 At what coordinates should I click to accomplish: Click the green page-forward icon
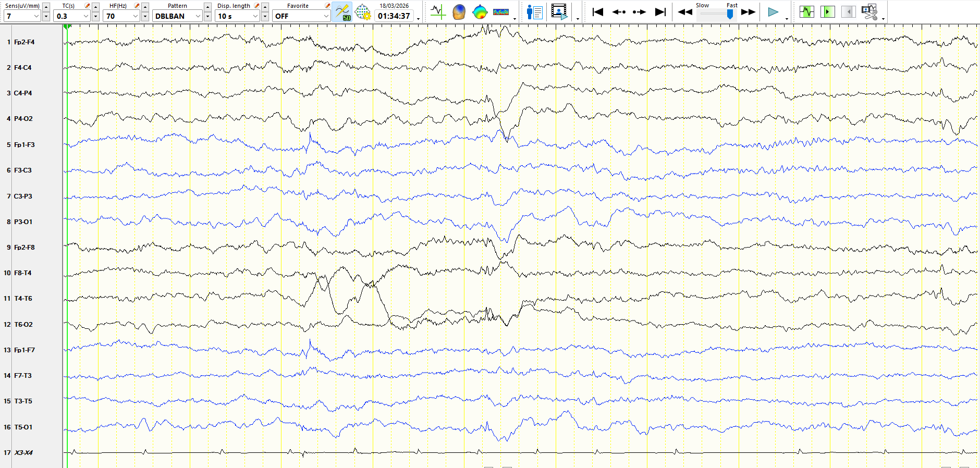coord(827,11)
